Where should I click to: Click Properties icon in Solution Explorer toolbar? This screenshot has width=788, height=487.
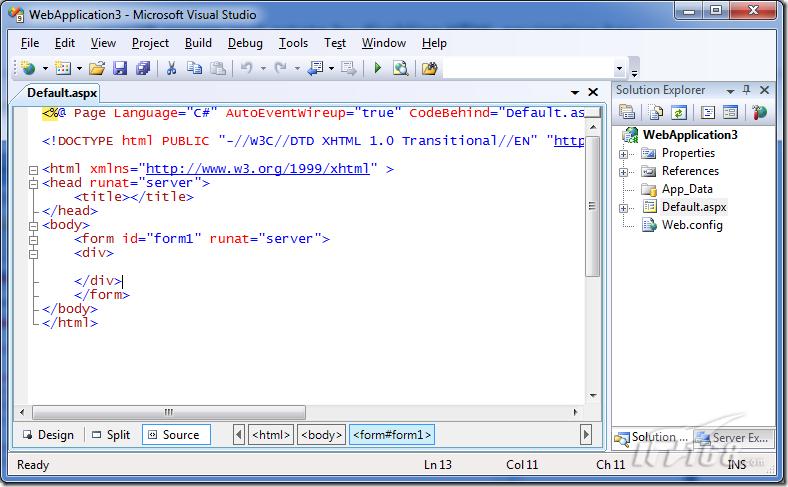pos(627,112)
